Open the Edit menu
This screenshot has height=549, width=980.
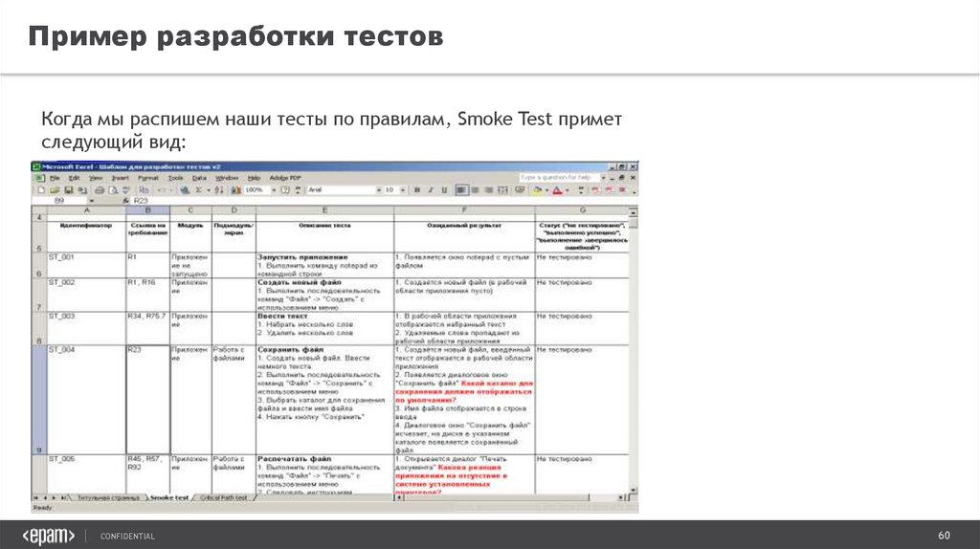75,178
